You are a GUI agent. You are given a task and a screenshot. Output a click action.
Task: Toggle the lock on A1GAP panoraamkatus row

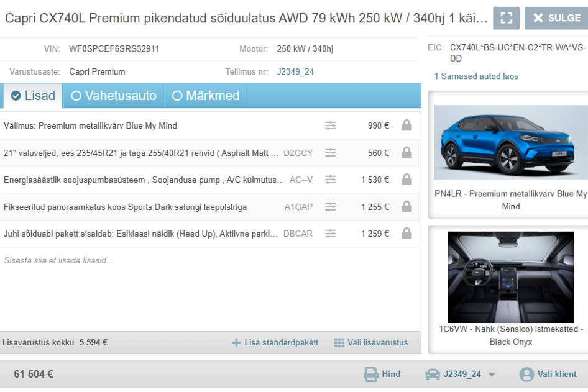tap(407, 206)
